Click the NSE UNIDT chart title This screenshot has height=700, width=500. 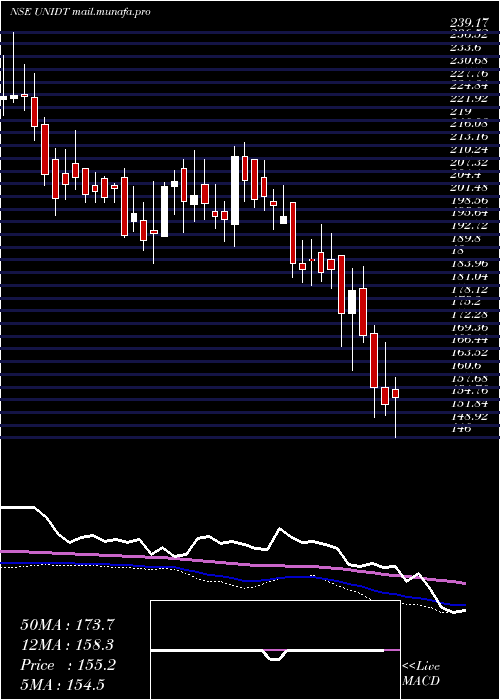point(80,12)
